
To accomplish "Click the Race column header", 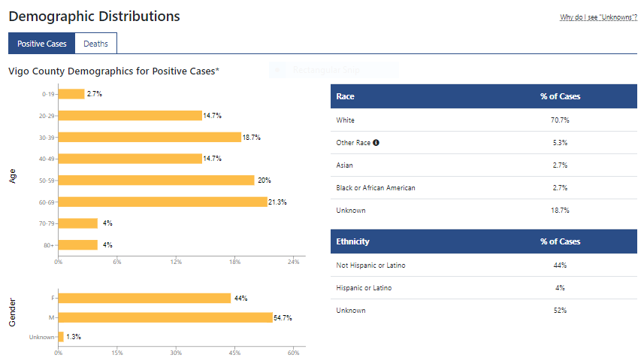I will (x=346, y=96).
